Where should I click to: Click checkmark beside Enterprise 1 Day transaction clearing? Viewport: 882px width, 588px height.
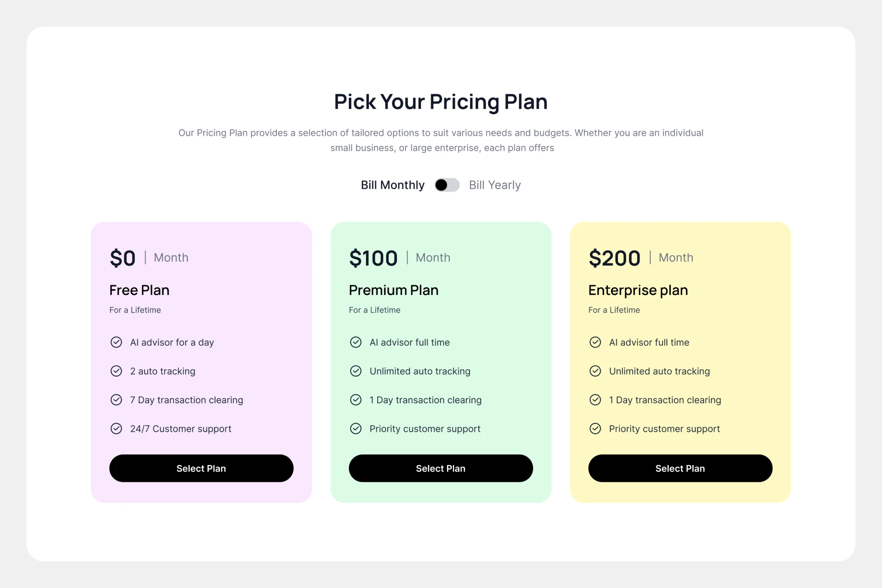[x=595, y=400]
